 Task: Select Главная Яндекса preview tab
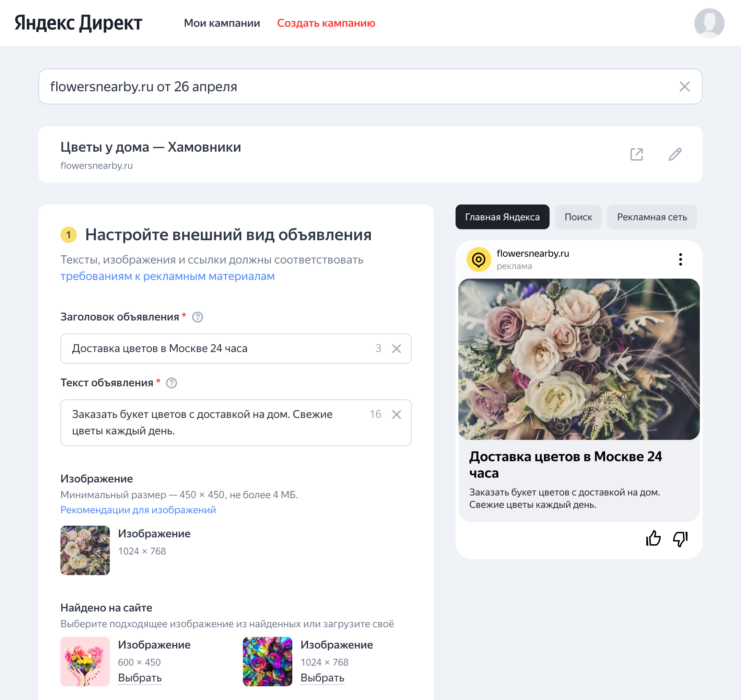click(x=502, y=217)
